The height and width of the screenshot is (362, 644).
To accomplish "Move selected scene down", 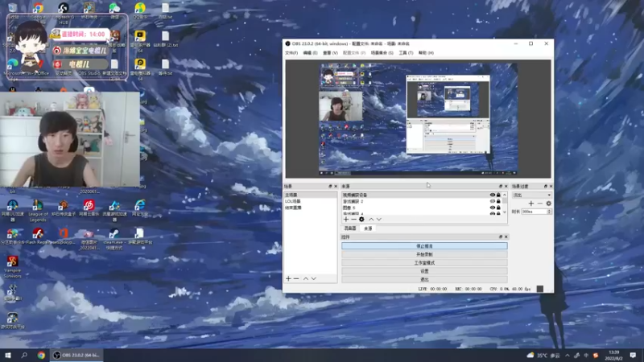I will click(314, 278).
